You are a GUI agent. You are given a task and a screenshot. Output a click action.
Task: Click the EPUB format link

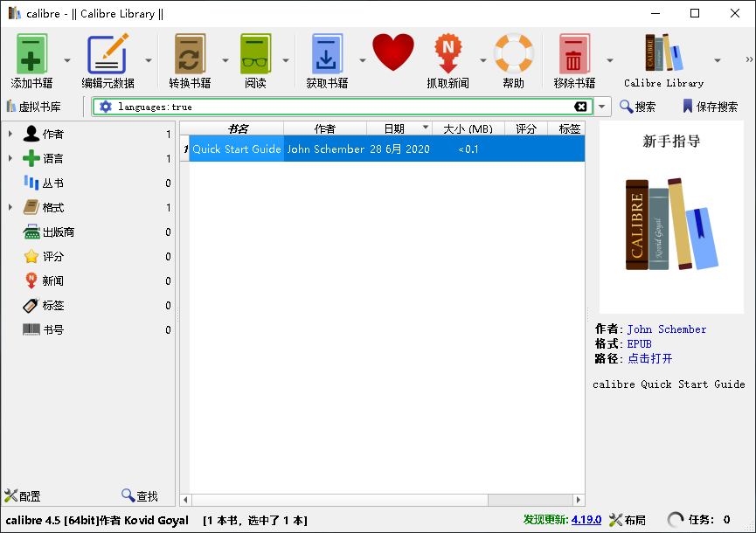tap(639, 344)
